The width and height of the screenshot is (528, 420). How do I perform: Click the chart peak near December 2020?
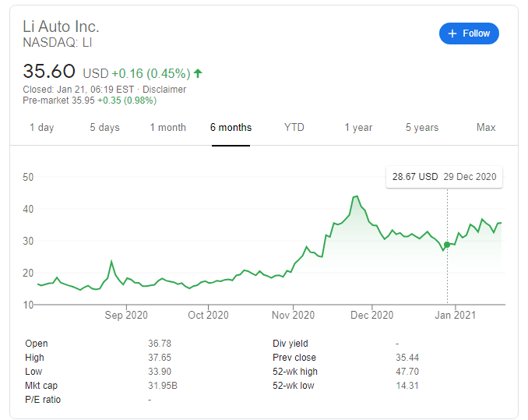356,196
